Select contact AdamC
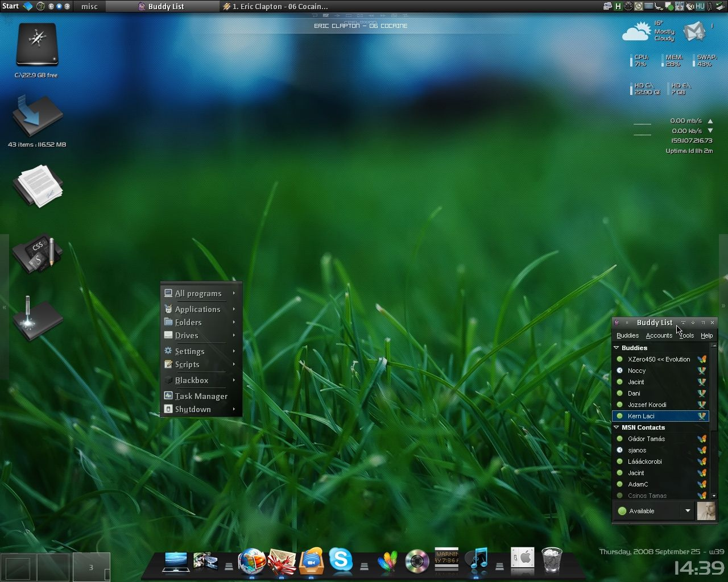 661,484
